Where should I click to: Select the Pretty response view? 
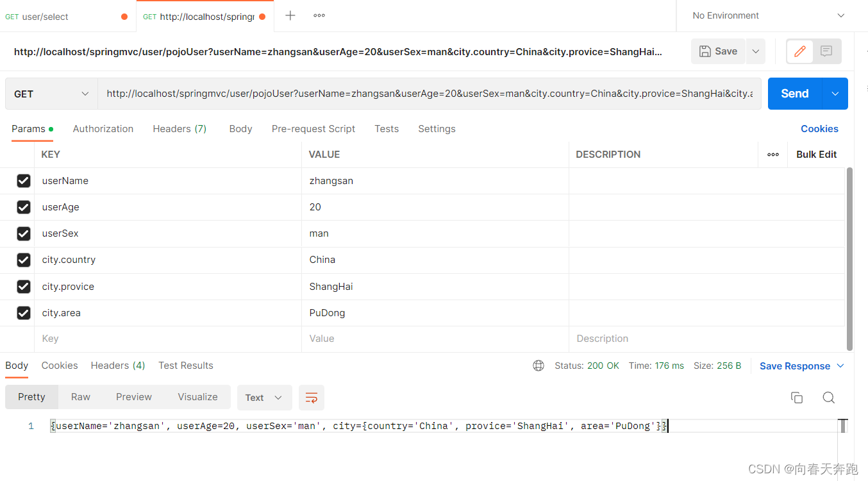pos(31,397)
